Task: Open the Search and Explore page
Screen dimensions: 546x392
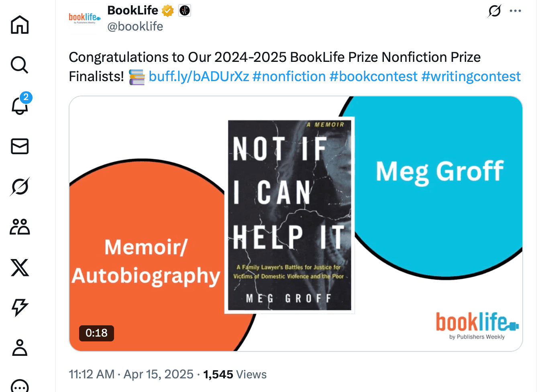Action: click(20, 65)
